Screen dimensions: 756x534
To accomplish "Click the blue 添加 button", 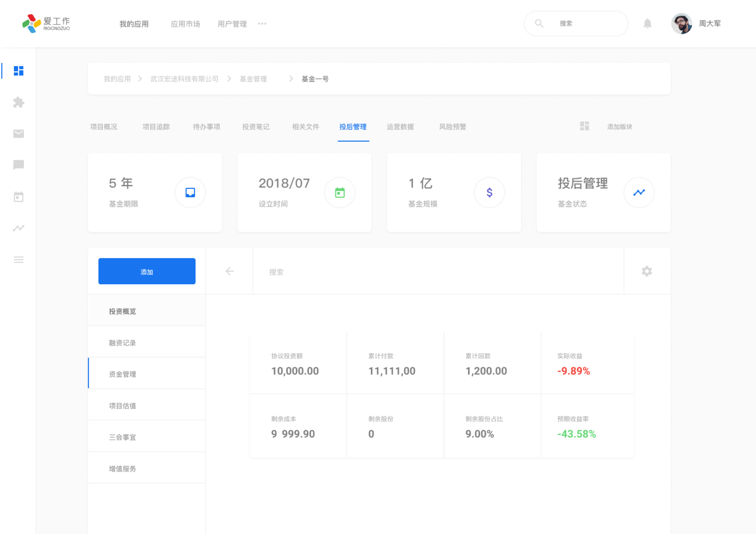I will pyautogui.click(x=147, y=271).
